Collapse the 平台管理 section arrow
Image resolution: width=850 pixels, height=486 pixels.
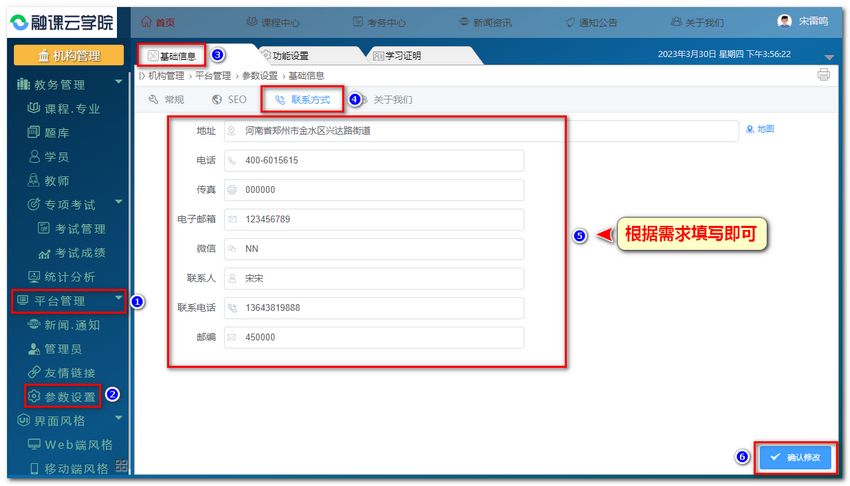(x=118, y=298)
